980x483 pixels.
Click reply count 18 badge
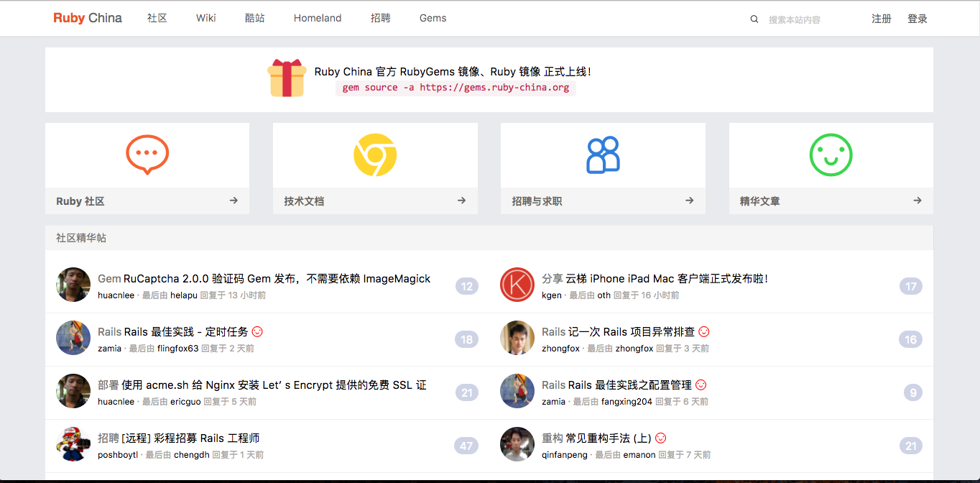(466, 340)
